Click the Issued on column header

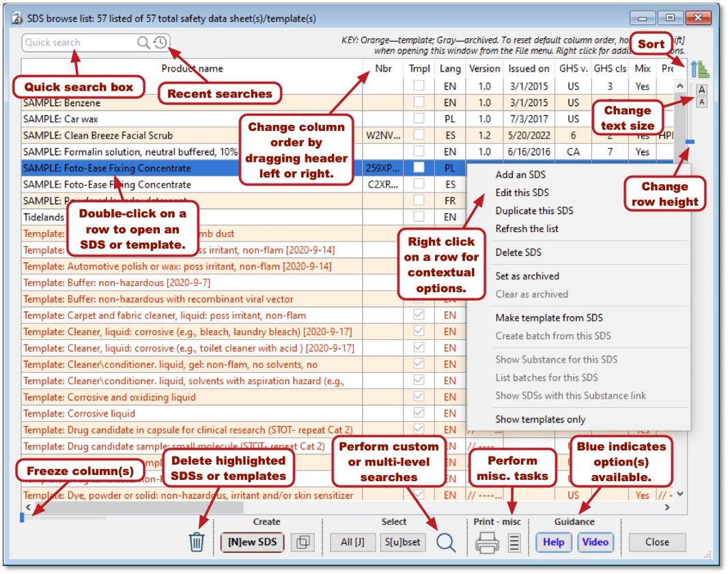pos(529,69)
